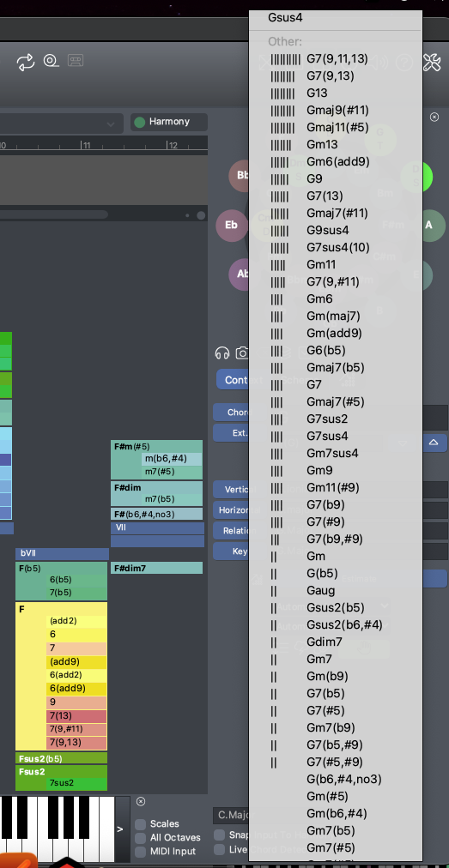Screen dimensions: 449x868
Task: Enable the MIDI Input checkbox
Action: (x=141, y=852)
